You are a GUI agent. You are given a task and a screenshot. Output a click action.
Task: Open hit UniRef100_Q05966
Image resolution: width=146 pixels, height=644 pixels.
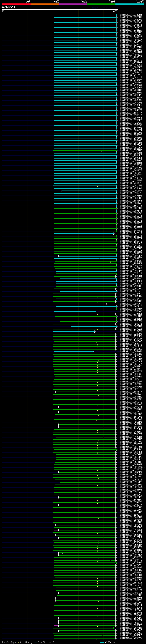click(x=131, y=22)
